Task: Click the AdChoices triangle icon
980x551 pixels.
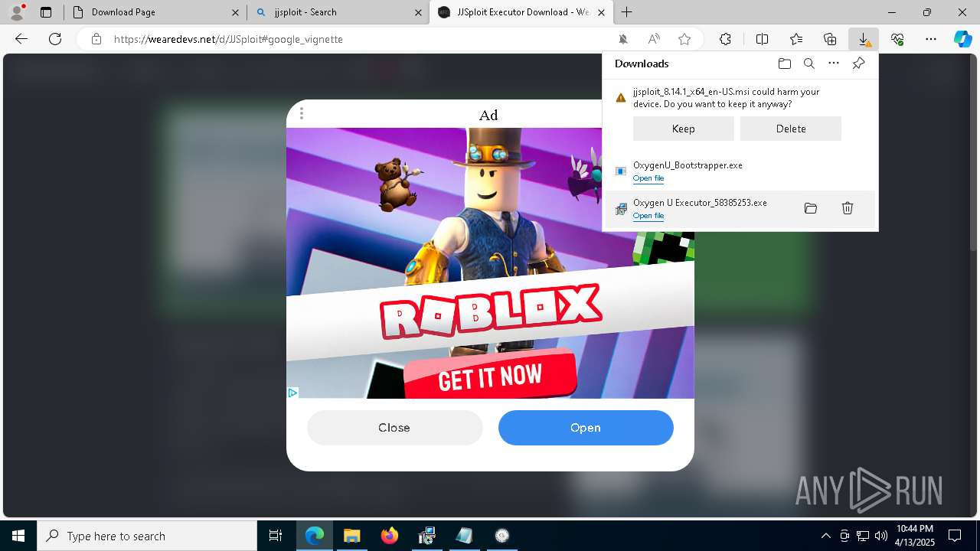Action: click(292, 393)
